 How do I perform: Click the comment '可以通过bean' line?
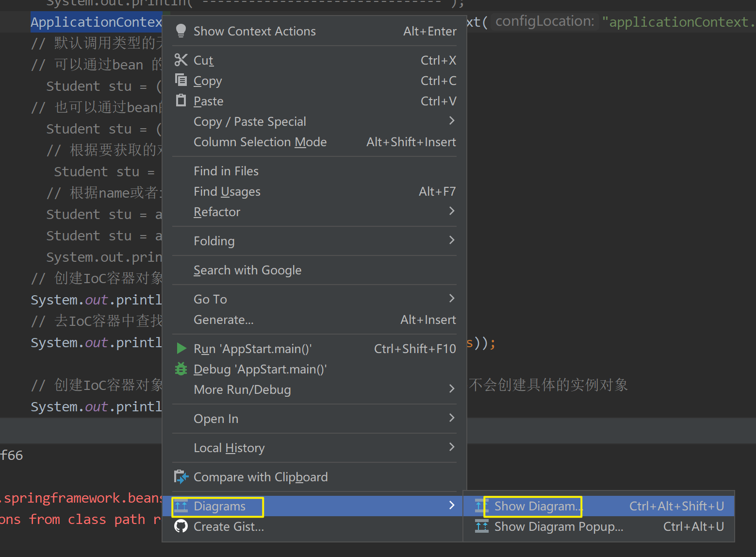coord(97,64)
